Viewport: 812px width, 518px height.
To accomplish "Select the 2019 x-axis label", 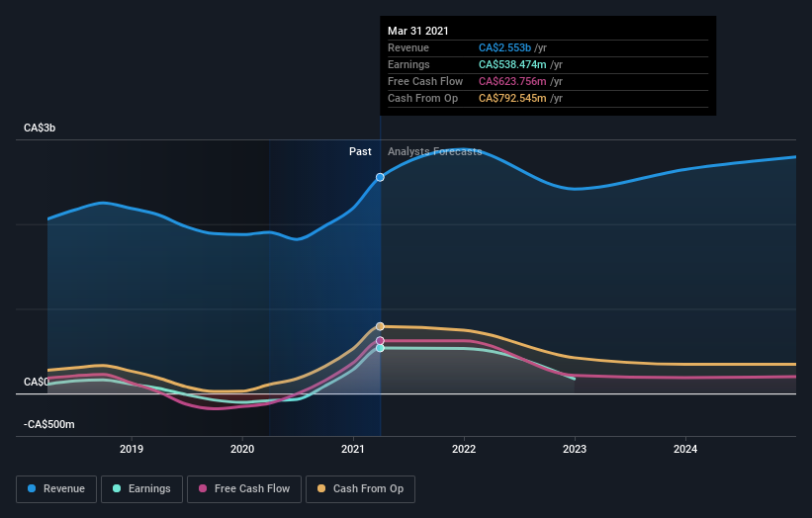I will [x=132, y=449].
